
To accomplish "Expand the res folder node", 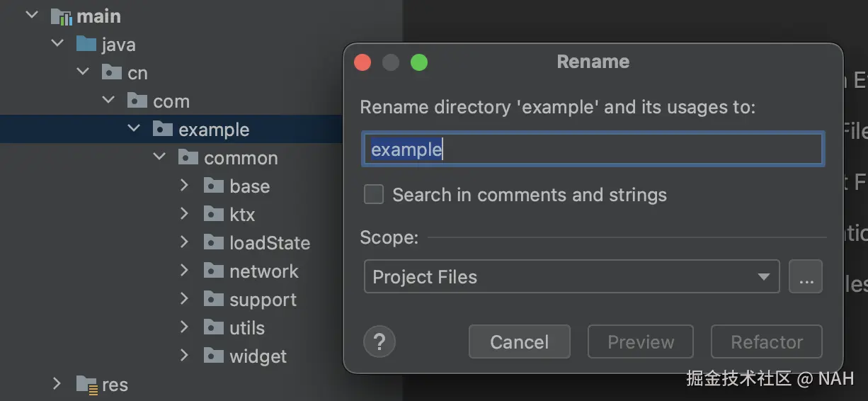I will [57, 385].
